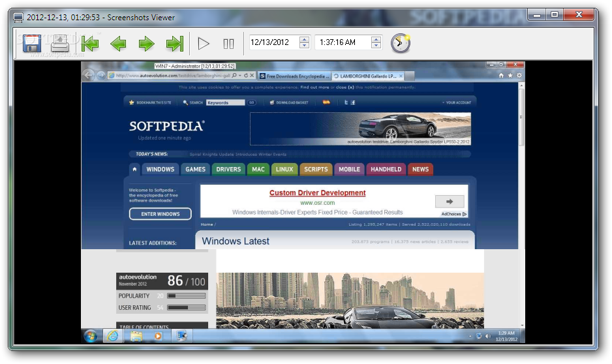Viewport: 612px width, 364px height.
Task: Open the MOBILE category tab
Action: [349, 170]
